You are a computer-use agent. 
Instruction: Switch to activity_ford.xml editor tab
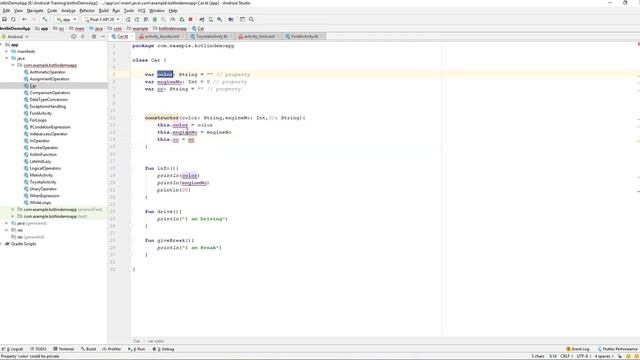pyautogui.click(x=259, y=36)
